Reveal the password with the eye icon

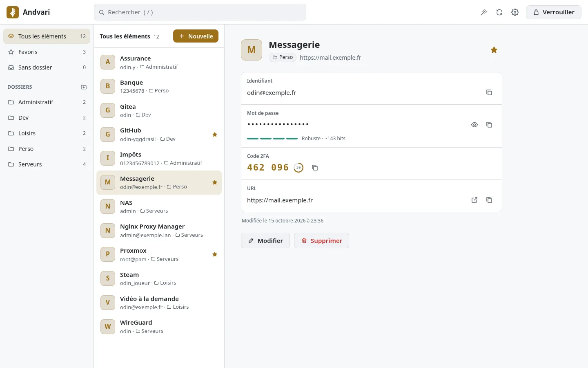474,125
